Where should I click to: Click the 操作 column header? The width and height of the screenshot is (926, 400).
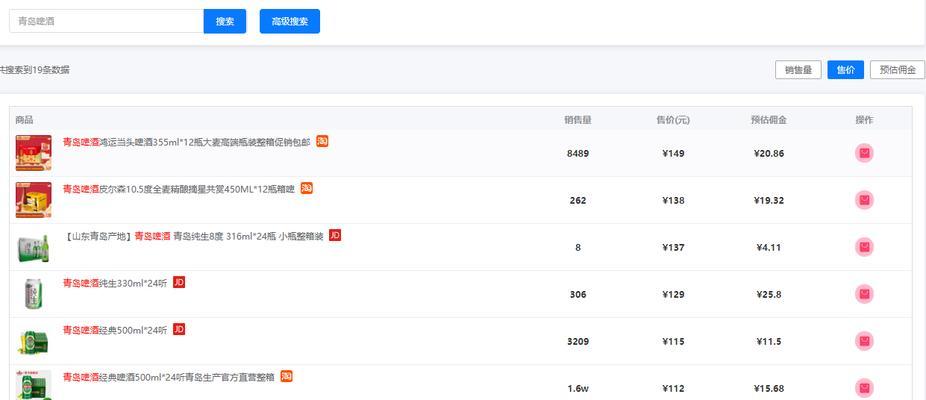tap(864, 120)
